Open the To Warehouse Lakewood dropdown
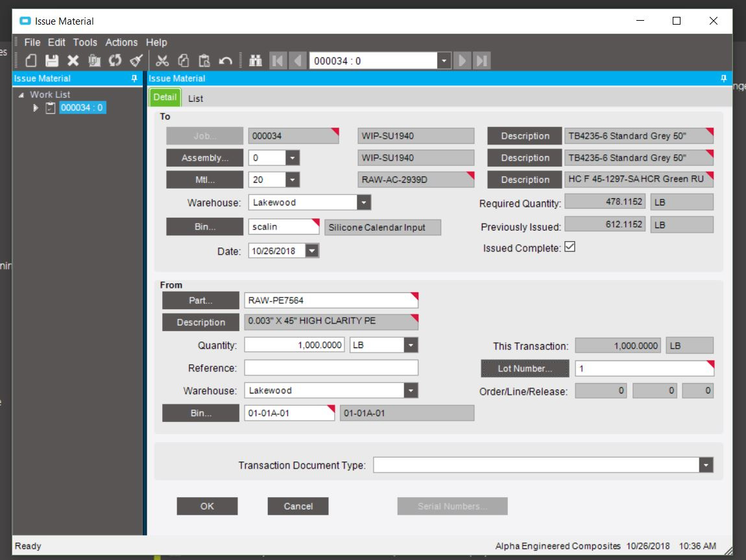The height and width of the screenshot is (560, 746). [x=364, y=202]
